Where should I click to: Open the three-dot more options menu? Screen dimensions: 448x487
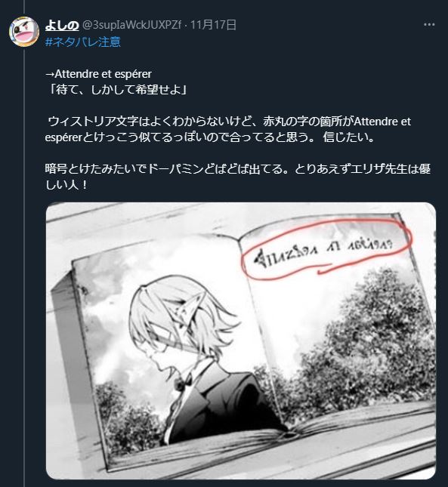coord(429,25)
